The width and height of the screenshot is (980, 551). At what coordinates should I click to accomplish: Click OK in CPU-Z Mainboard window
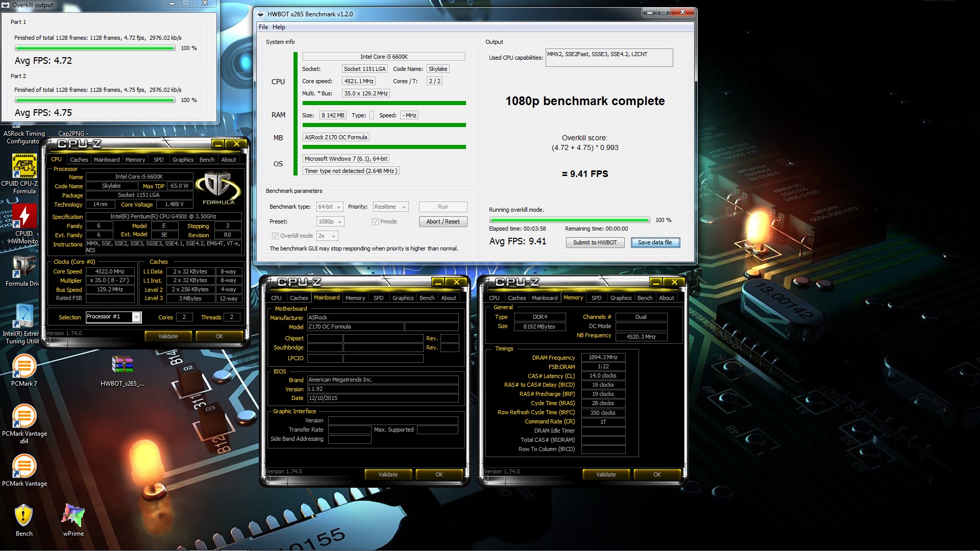coord(439,475)
